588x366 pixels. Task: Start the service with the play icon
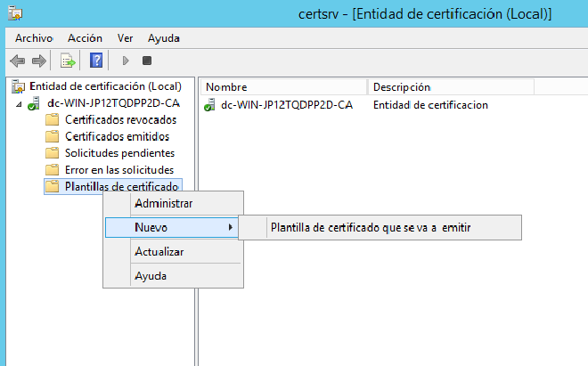[126, 61]
